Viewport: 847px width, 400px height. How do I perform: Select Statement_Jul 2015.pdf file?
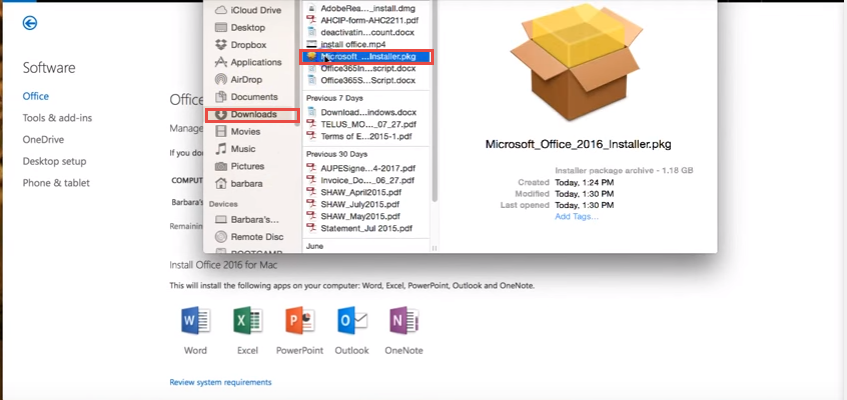(359, 228)
